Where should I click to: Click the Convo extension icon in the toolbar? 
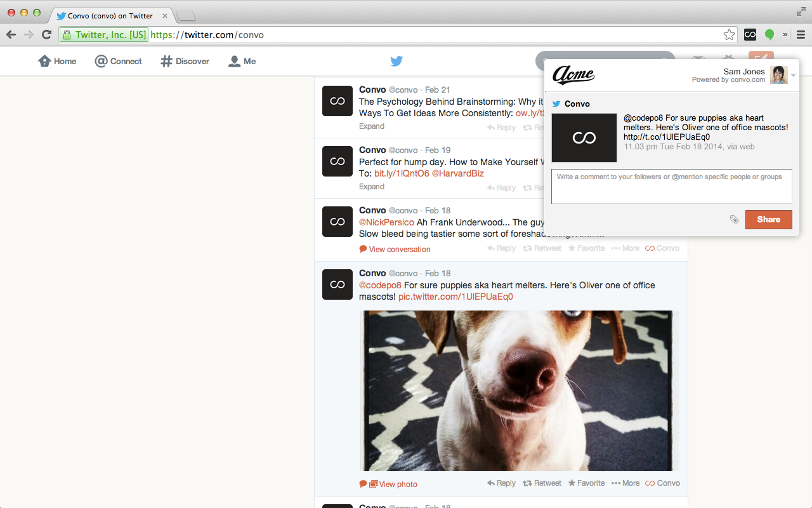(750, 35)
